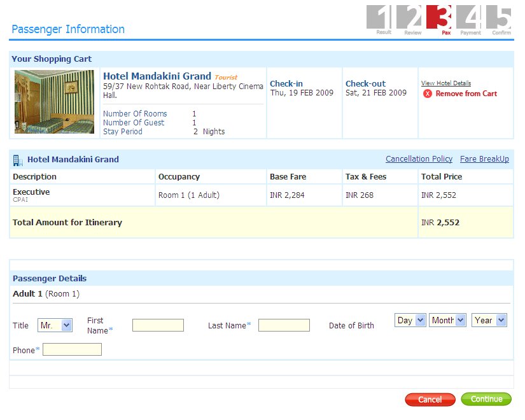Image resolution: width=525 pixels, height=420 pixels.
Task: Expand the Day dropdown for birth date
Action: 410,320
